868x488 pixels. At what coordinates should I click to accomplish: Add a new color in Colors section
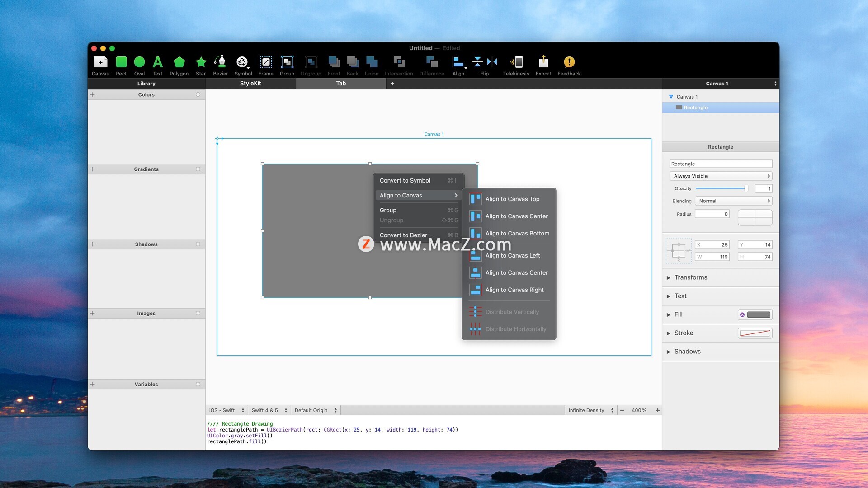(92, 94)
